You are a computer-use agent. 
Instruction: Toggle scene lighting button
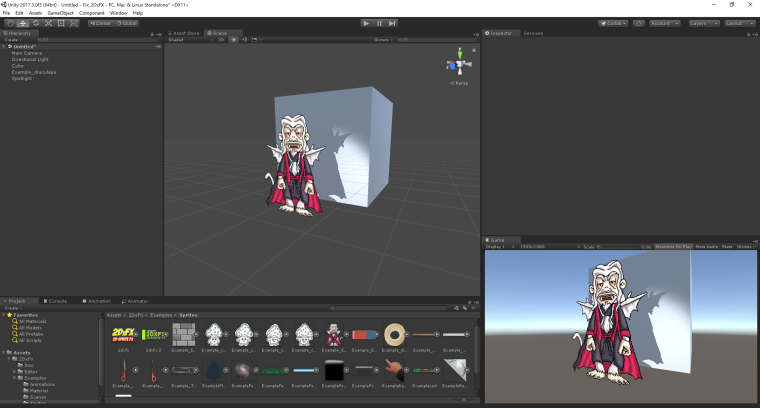[234, 40]
